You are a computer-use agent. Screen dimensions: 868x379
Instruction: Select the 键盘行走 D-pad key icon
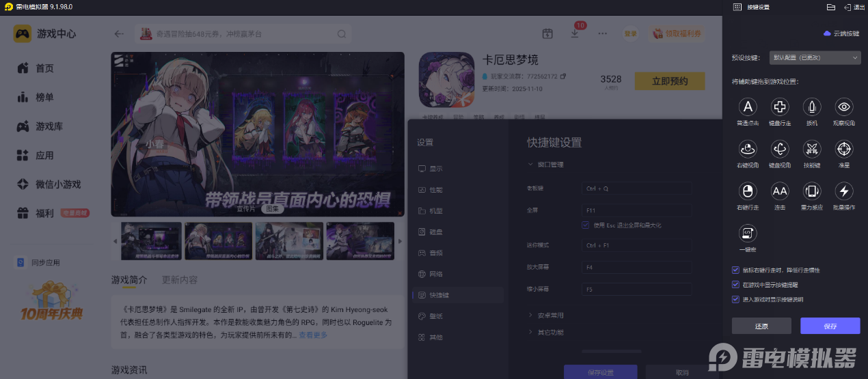coord(780,107)
